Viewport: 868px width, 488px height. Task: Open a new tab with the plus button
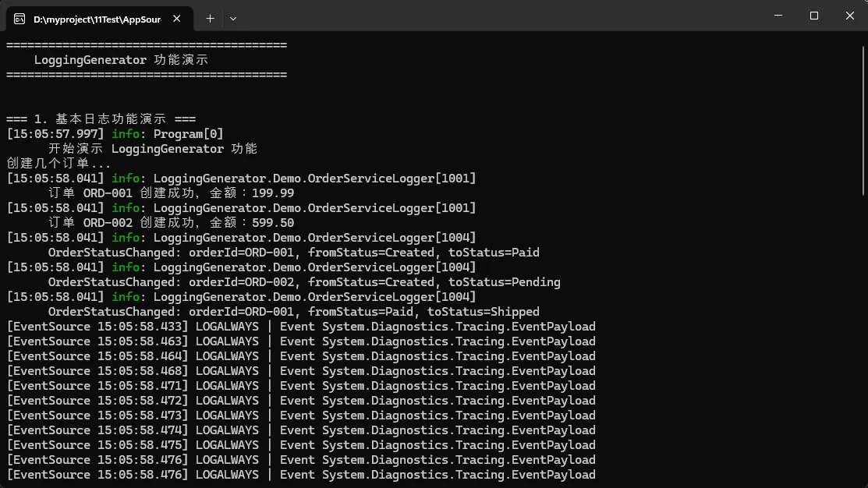click(x=210, y=18)
